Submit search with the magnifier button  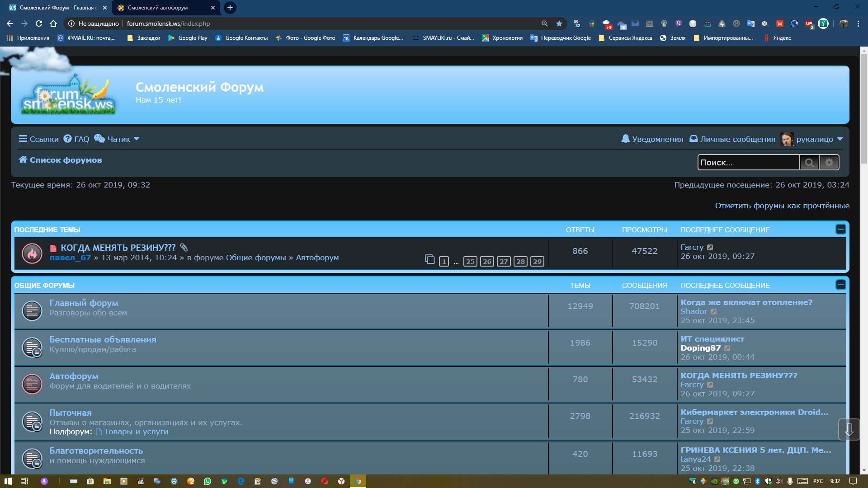[x=809, y=163]
